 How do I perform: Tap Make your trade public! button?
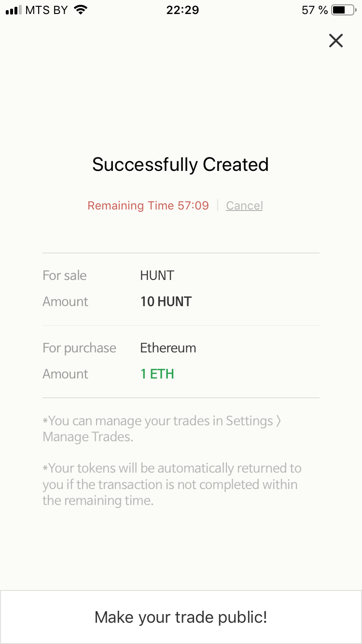tap(181, 617)
